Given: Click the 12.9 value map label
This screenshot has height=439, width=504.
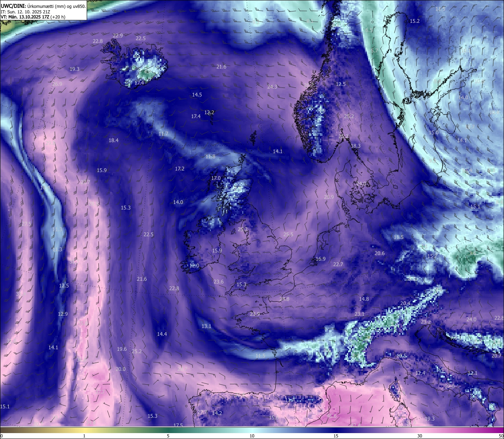Looking at the screenshot, I should pos(63,314).
